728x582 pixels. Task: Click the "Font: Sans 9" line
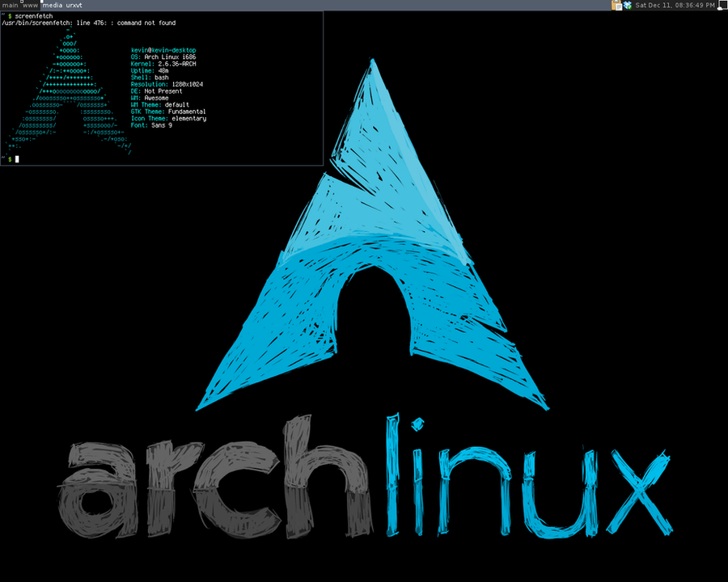pyautogui.click(x=151, y=125)
